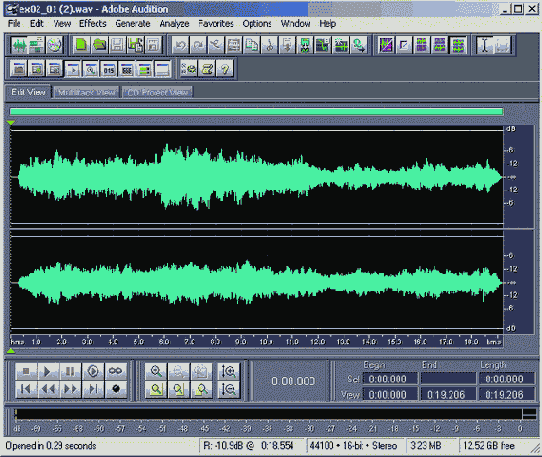The width and height of the screenshot is (542, 457).
Task: Create a new file with the green page icon
Action: (x=81, y=45)
